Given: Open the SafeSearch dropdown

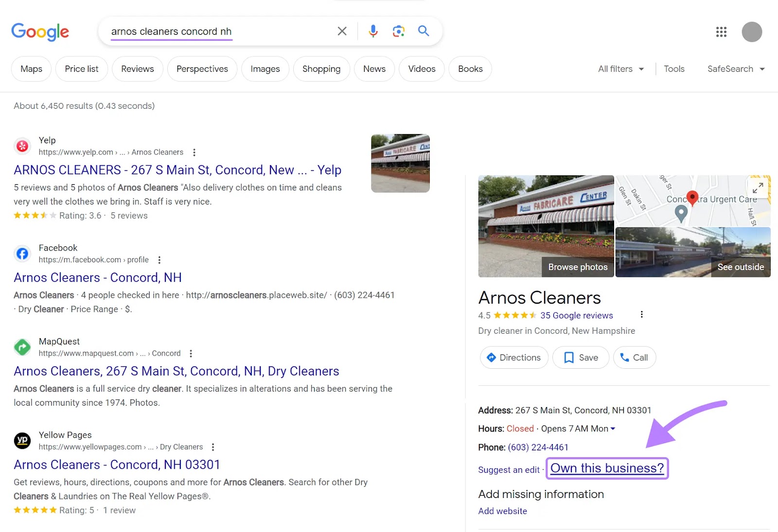Looking at the screenshot, I should tap(736, 69).
